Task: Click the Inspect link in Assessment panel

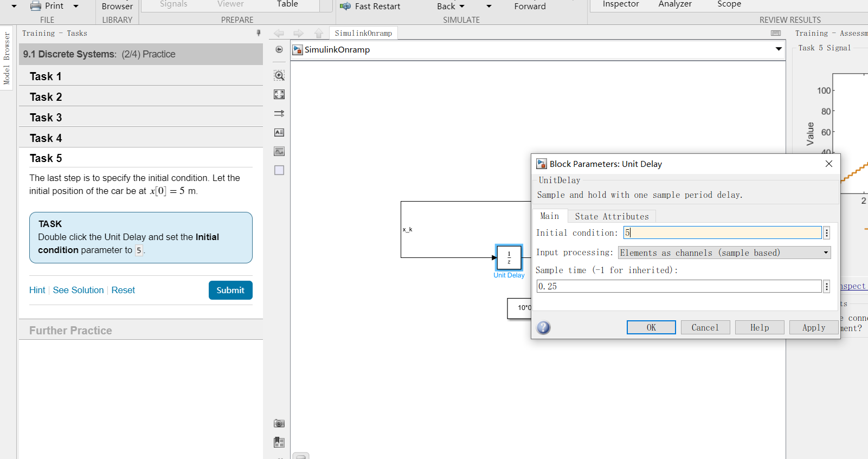Action: (853, 286)
